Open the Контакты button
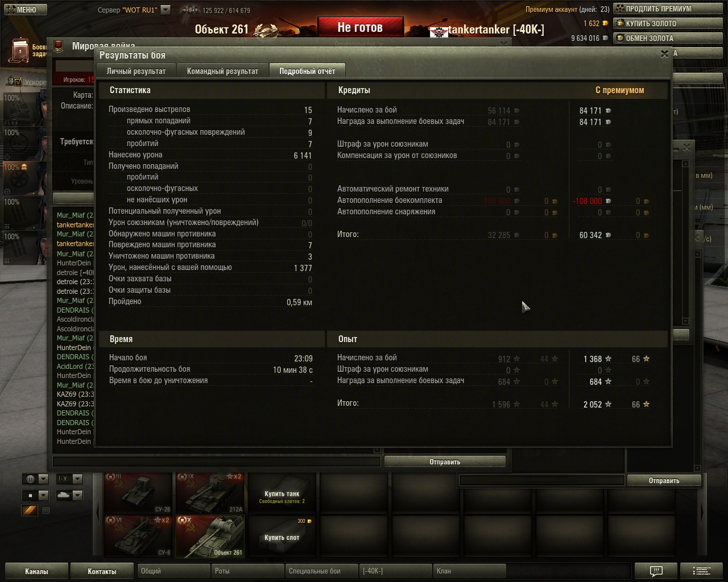 coord(102,571)
